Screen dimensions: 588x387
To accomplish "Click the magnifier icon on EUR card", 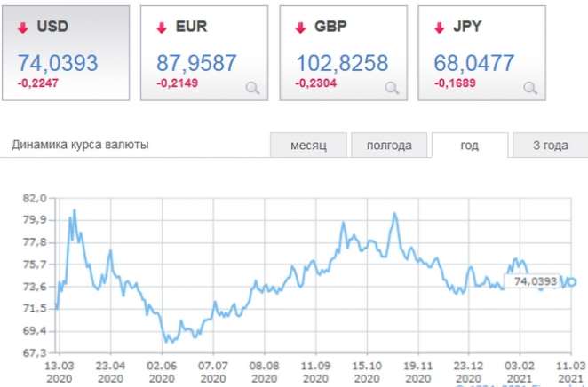I will tap(253, 87).
